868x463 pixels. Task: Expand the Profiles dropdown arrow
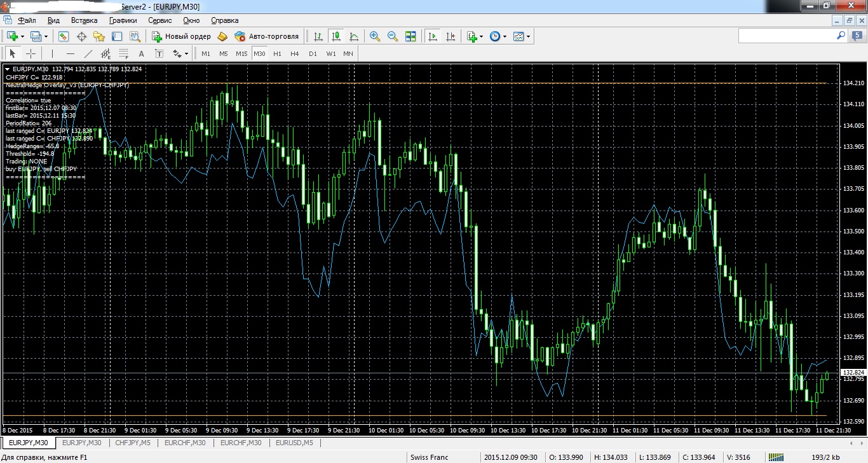click(46, 36)
